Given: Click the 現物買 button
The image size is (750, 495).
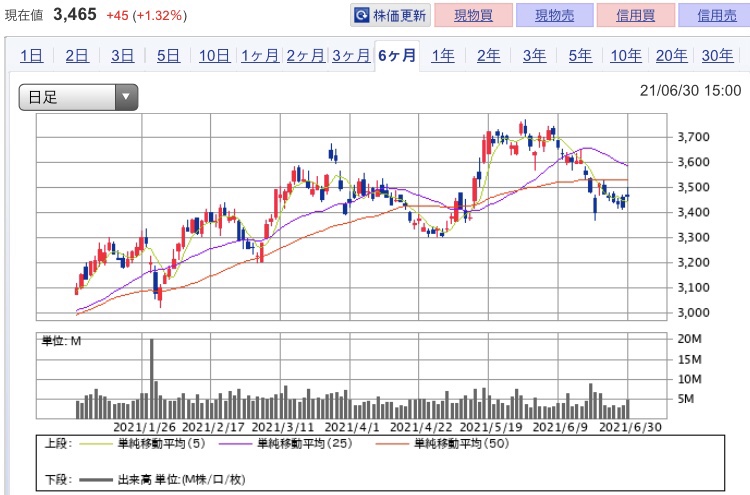Looking at the screenshot, I should [x=474, y=15].
